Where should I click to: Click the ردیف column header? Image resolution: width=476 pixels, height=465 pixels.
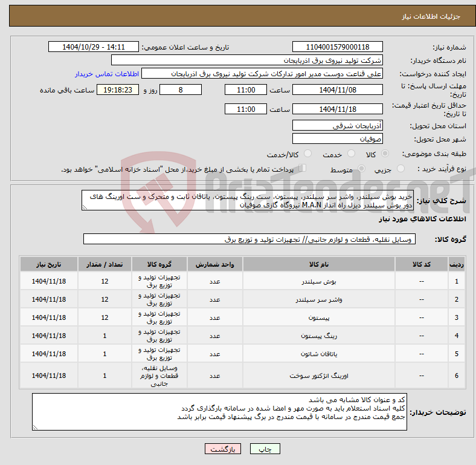(x=457, y=264)
